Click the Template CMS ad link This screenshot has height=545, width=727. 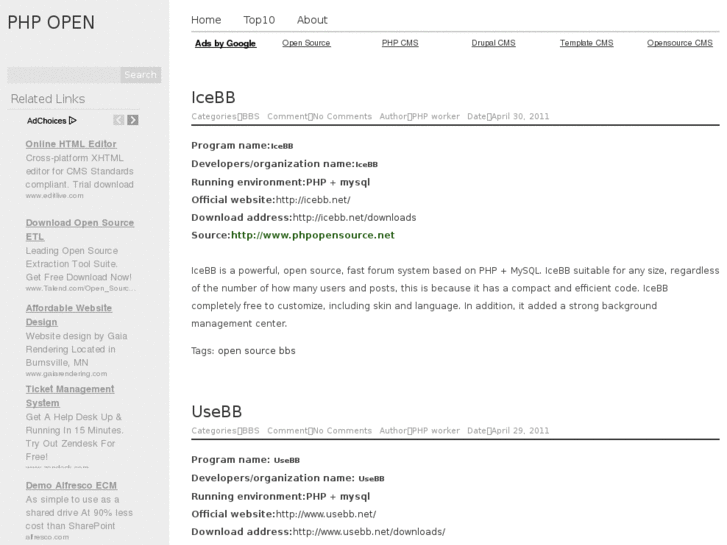586,44
